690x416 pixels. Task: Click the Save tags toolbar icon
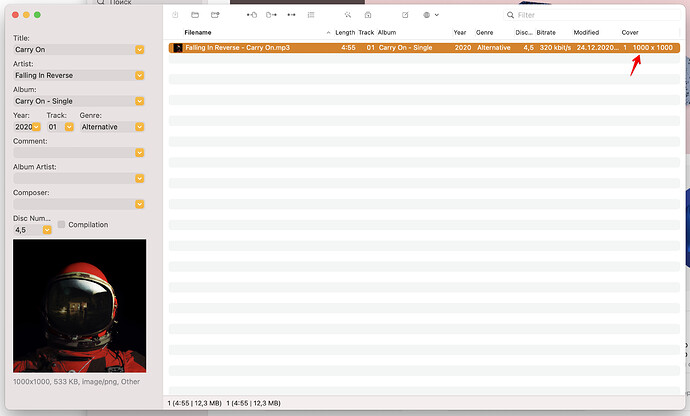(175, 15)
